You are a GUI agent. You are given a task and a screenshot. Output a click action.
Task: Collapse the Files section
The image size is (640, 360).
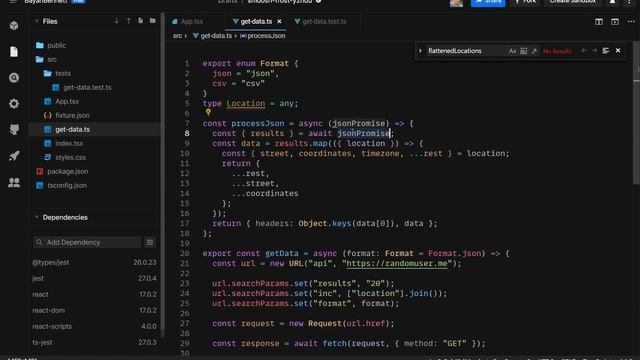[36, 21]
